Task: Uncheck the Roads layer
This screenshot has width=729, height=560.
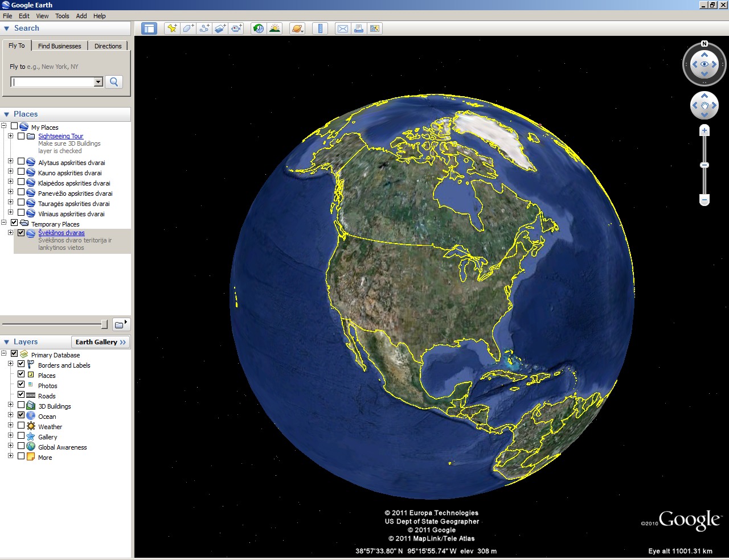Action: tap(21, 395)
